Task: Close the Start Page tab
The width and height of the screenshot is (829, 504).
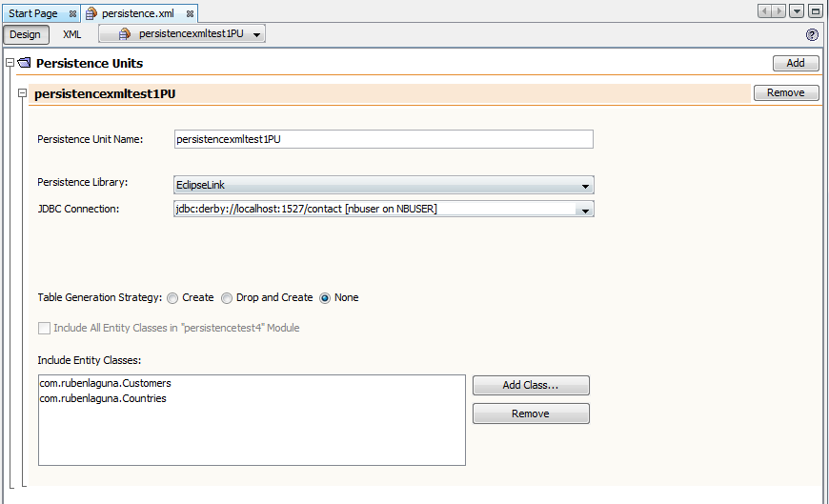Action: point(73,13)
